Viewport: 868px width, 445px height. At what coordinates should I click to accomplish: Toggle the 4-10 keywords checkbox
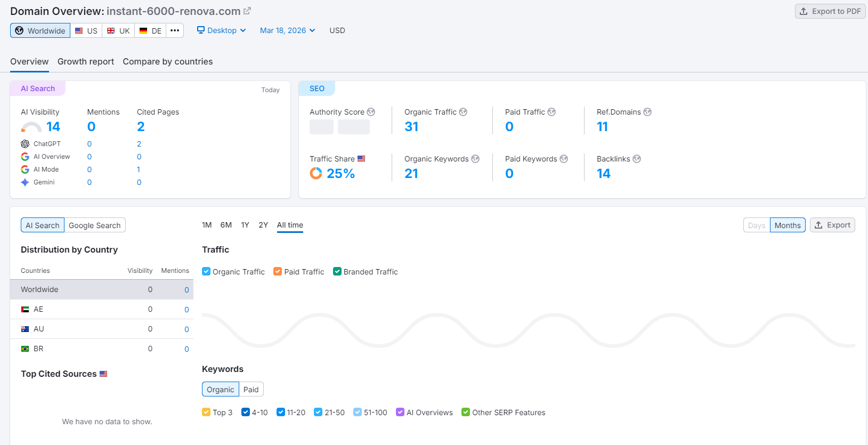click(246, 412)
